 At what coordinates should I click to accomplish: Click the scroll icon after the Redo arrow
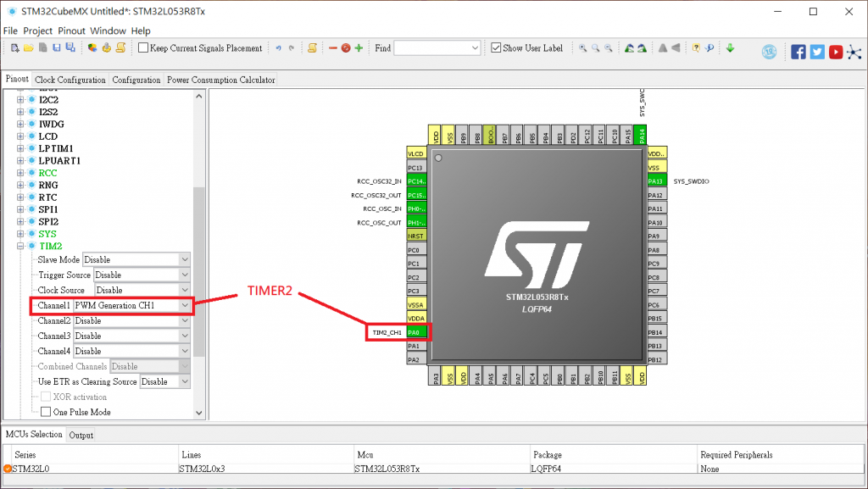pyautogui.click(x=312, y=48)
